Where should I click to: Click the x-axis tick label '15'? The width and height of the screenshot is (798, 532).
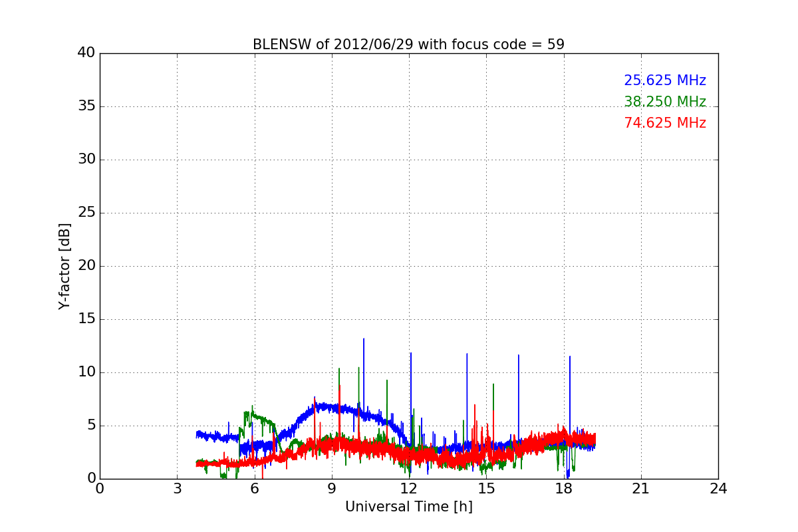pyautogui.click(x=486, y=489)
